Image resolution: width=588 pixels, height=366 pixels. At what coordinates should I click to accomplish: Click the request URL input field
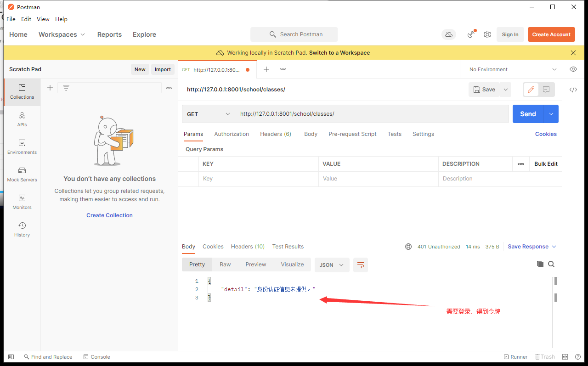(372, 114)
